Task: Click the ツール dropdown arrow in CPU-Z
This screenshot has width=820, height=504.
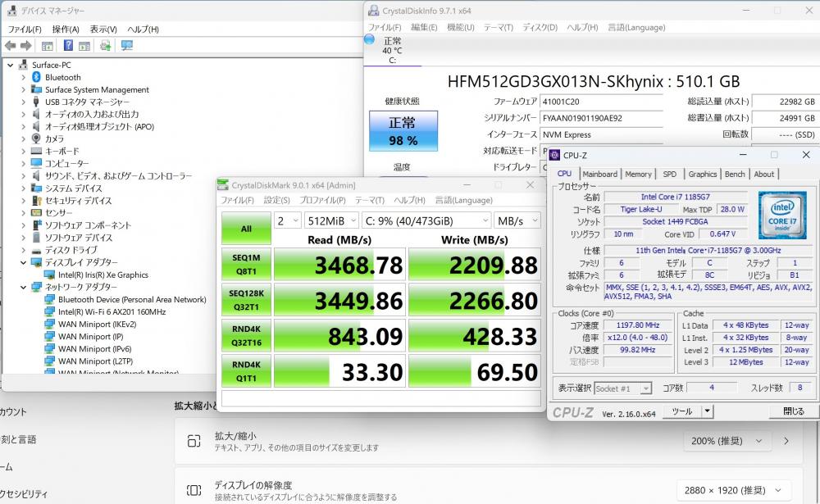Action: pyautogui.click(x=707, y=411)
